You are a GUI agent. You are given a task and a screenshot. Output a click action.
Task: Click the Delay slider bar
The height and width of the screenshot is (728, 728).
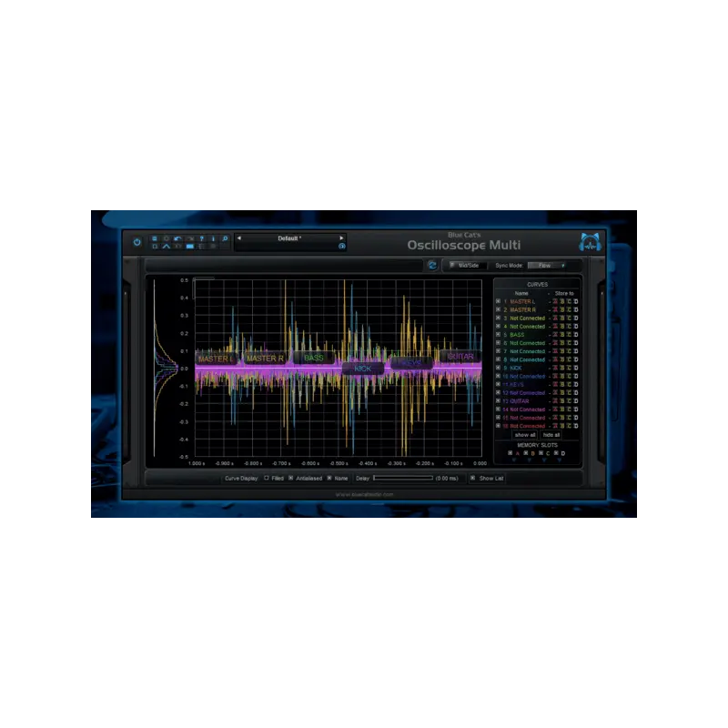click(403, 478)
